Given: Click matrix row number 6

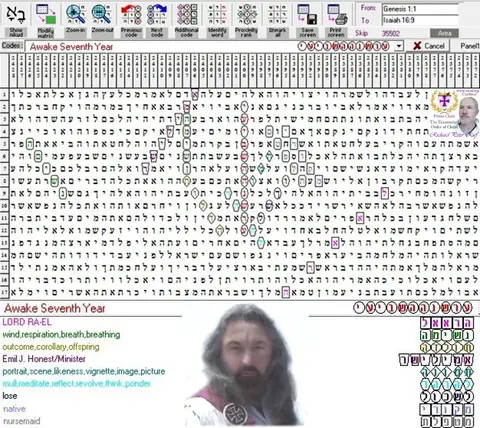Looking at the screenshot, I should 4,156.
